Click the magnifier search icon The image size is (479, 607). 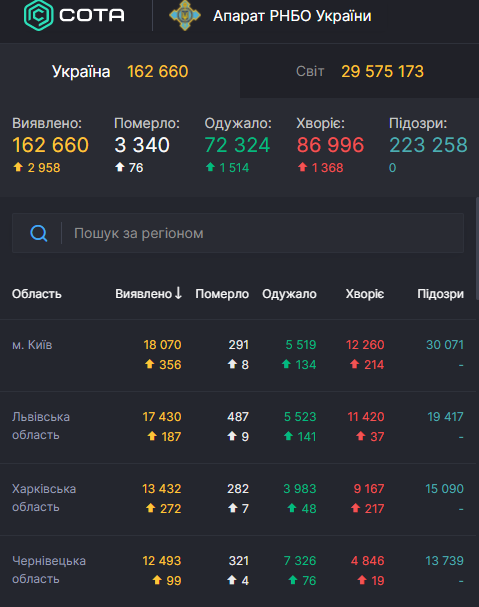pyautogui.click(x=39, y=233)
